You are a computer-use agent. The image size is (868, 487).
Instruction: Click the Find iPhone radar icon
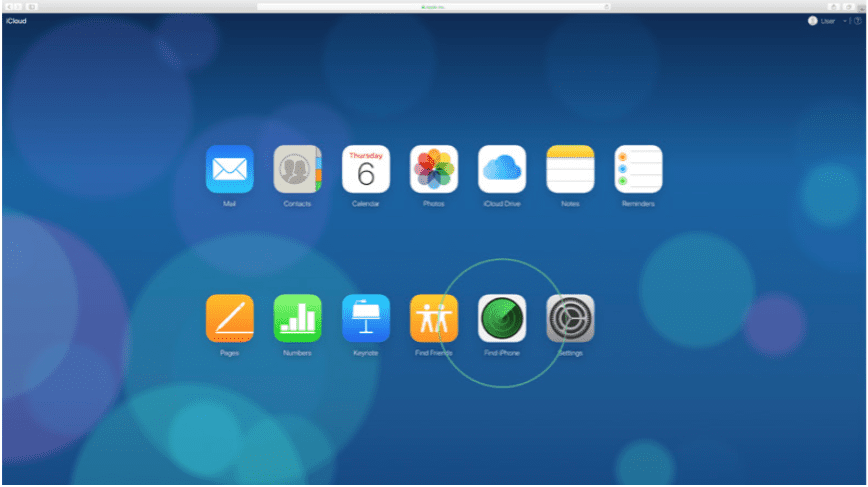tap(502, 319)
